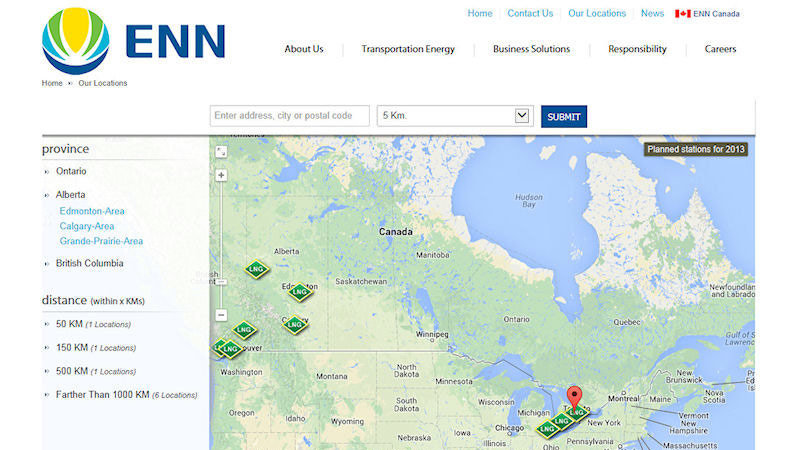Open the Careers menu

720,49
